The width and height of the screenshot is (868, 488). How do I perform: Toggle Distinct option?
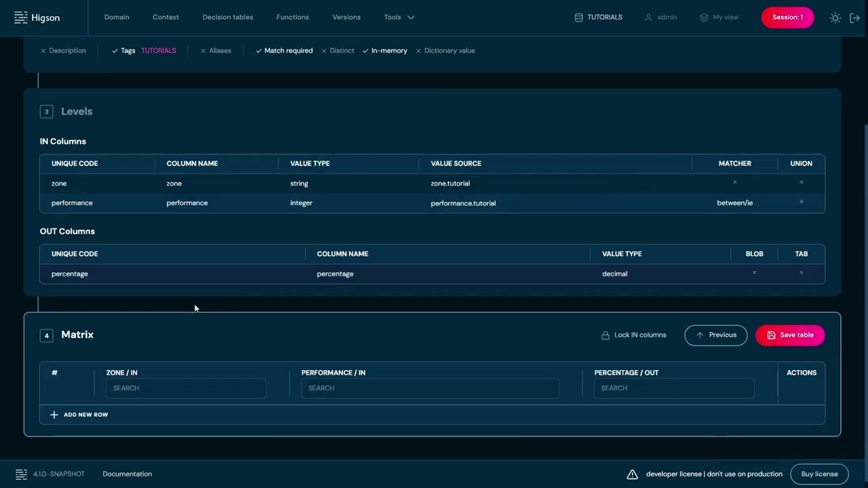338,51
